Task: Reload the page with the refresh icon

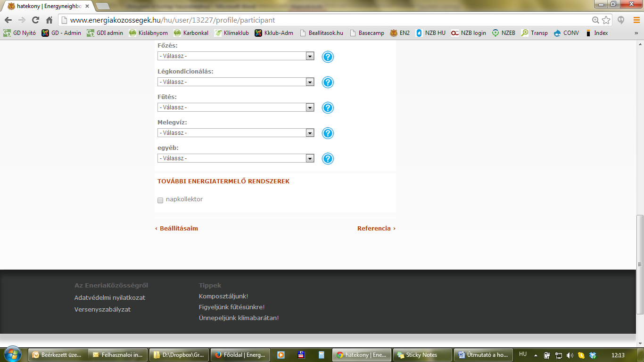Action: pyautogui.click(x=35, y=20)
